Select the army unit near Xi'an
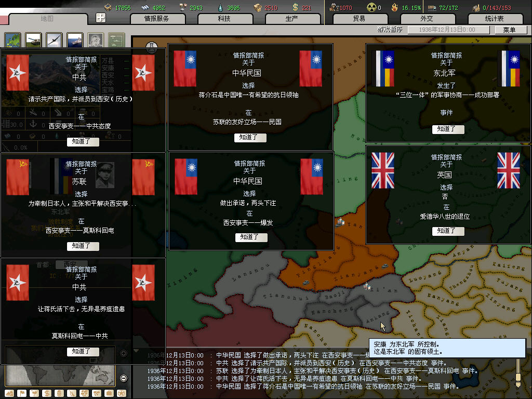The height and width of the screenshot is (399, 532). (366, 286)
